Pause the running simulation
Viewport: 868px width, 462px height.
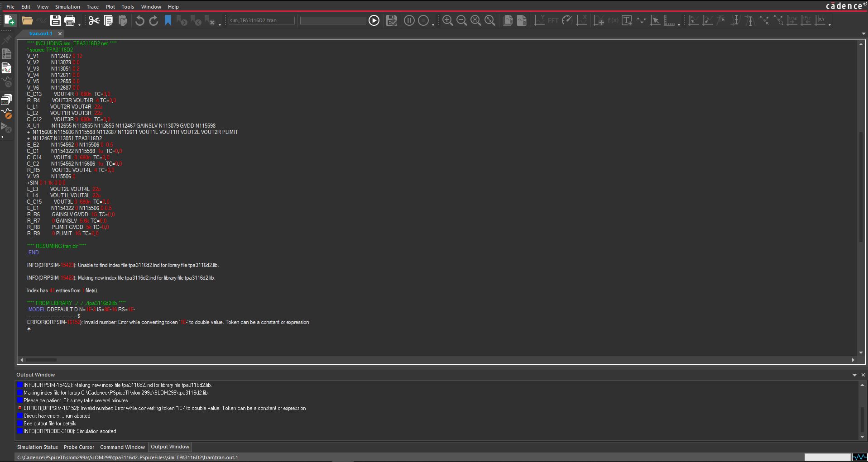coord(409,20)
